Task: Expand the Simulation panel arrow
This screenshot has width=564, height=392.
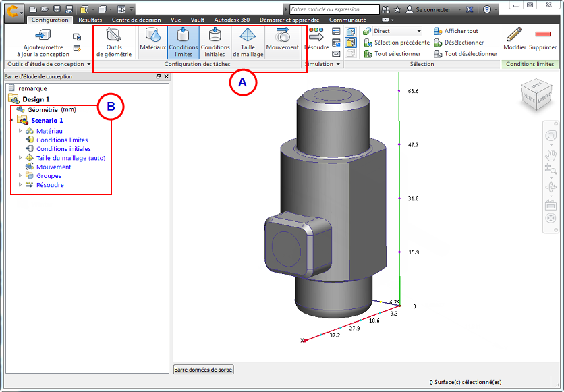Action: coord(338,64)
